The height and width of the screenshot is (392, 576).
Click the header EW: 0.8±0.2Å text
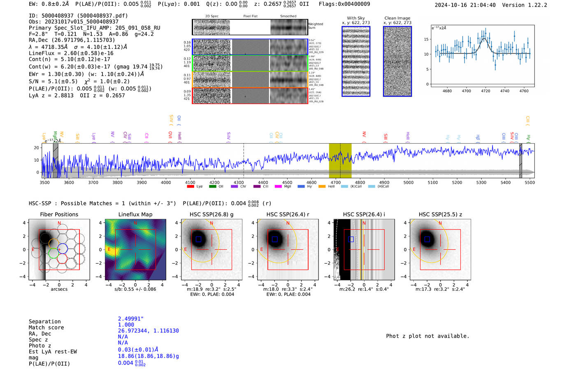(49, 4)
